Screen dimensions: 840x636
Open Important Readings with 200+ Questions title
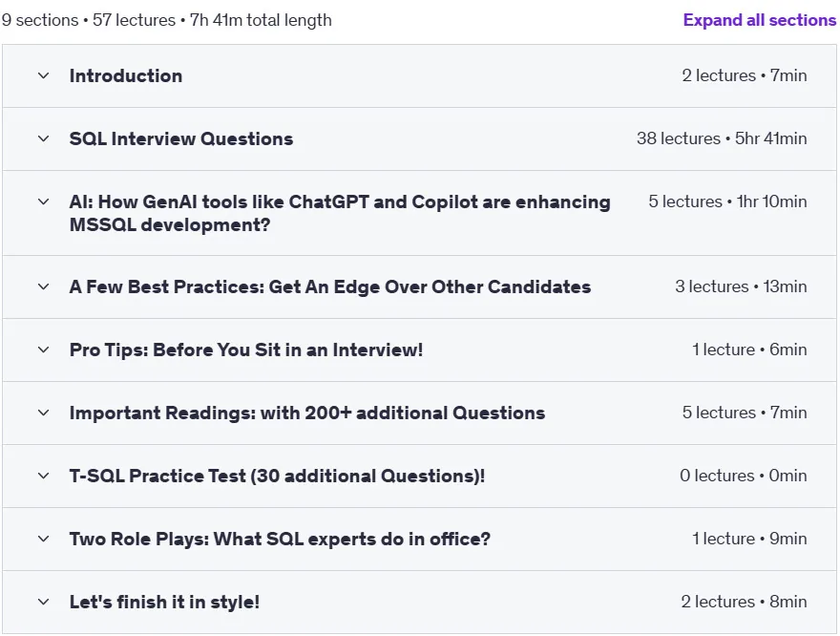click(307, 413)
